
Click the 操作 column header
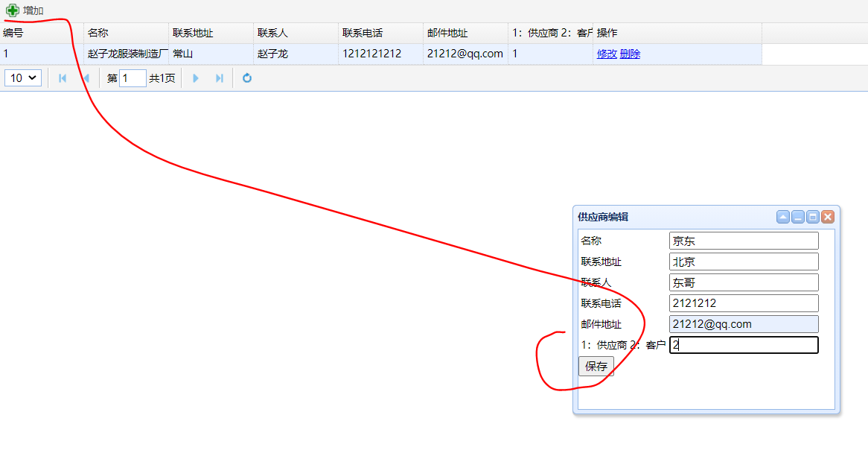tap(677, 33)
